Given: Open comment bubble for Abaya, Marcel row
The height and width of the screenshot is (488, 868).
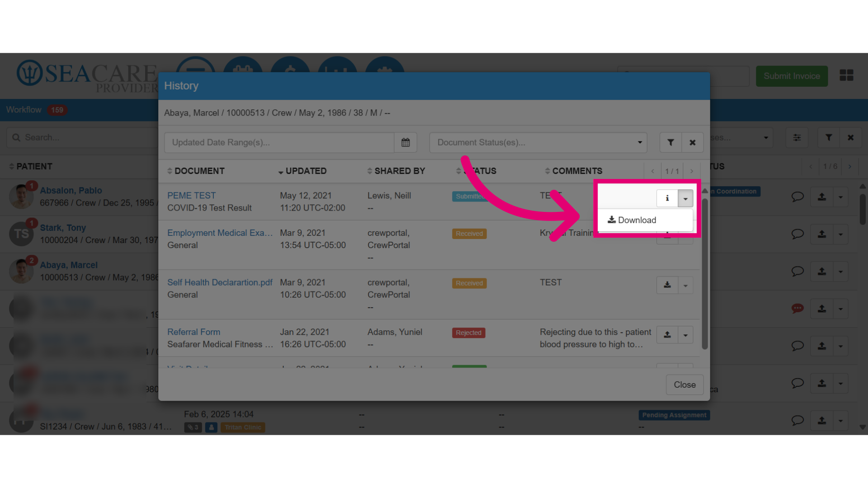Looking at the screenshot, I should click(797, 271).
